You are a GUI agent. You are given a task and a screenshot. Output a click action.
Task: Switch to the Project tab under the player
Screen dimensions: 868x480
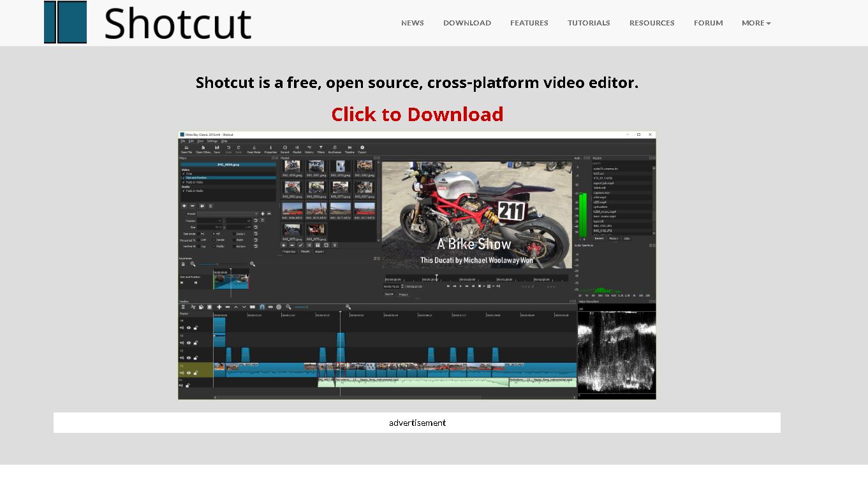click(403, 295)
